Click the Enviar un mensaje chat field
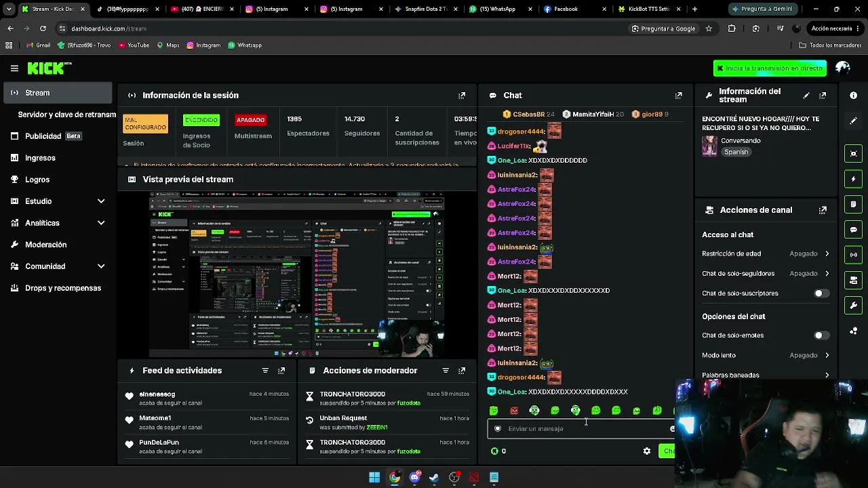The height and width of the screenshot is (488, 868). point(582,428)
